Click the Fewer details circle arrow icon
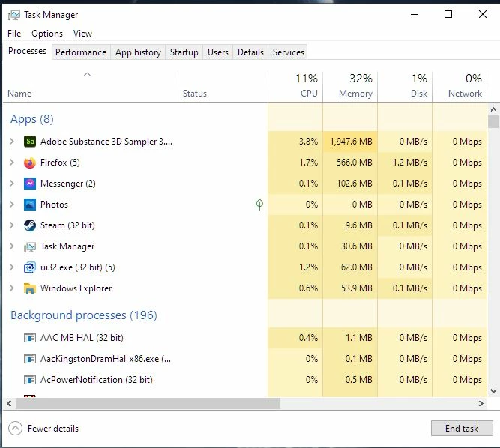Image resolution: width=500 pixels, height=448 pixels. pyautogui.click(x=15, y=429)
